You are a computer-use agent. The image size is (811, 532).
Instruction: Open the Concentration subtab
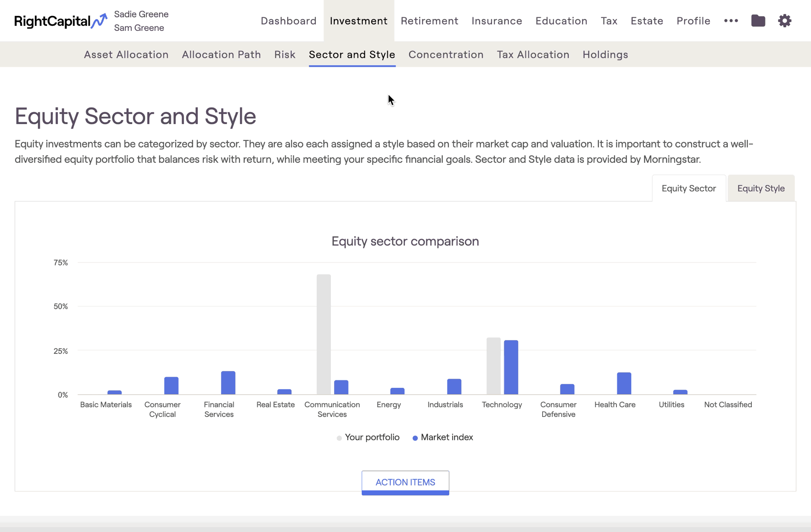[446, 54]
